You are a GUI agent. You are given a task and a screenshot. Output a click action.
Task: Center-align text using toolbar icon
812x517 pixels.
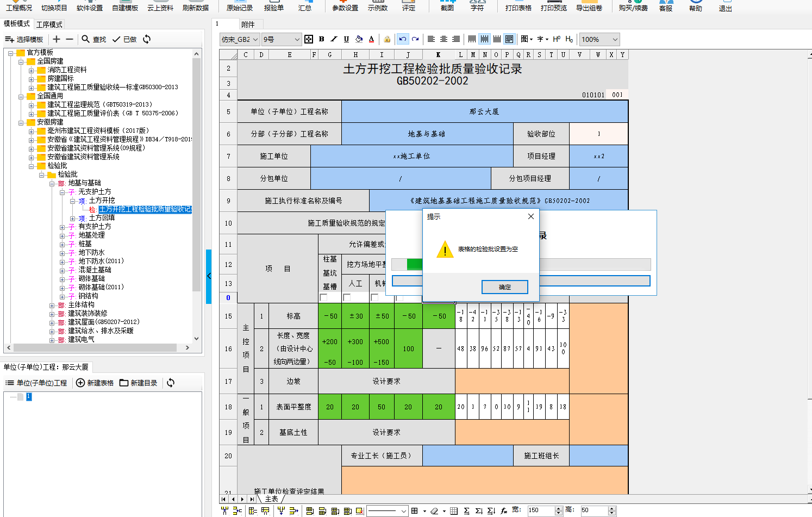pos(444,39)
